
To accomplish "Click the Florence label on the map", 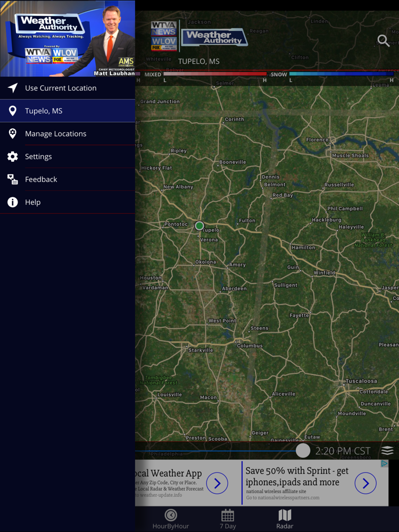I will [317, 140].
